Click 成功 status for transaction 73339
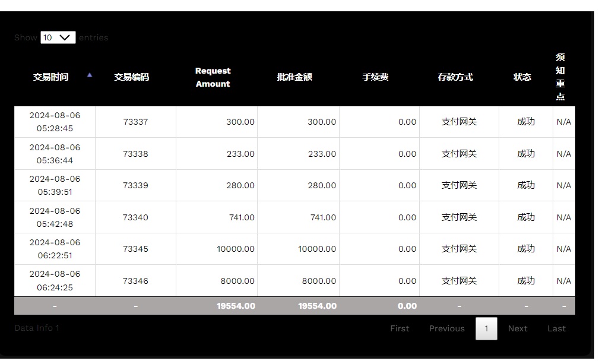Image resolution: width=599 pixels, height=364 pixels. pyautogui.click(x=526, y=185)
